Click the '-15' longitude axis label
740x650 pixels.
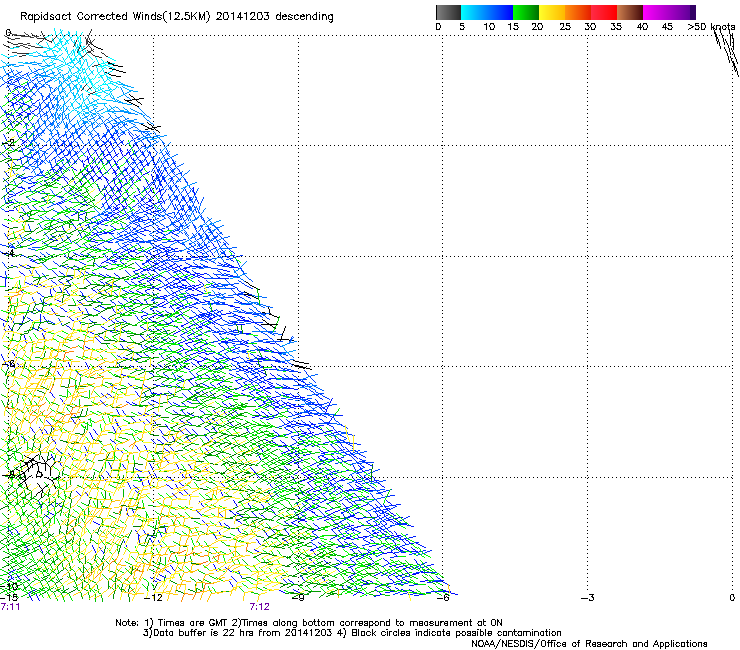[9, 598]
